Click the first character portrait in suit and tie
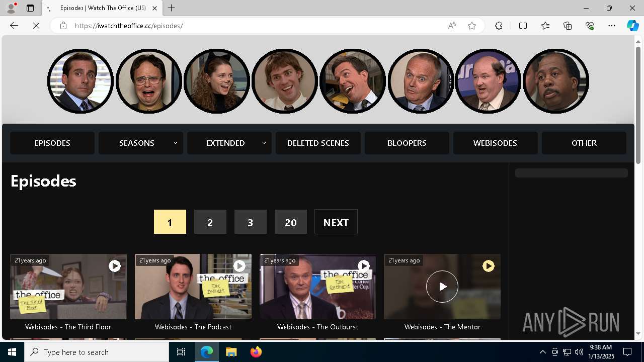This screenshot has width=644, height=362. pyautogui.click(x=80, y=81)
